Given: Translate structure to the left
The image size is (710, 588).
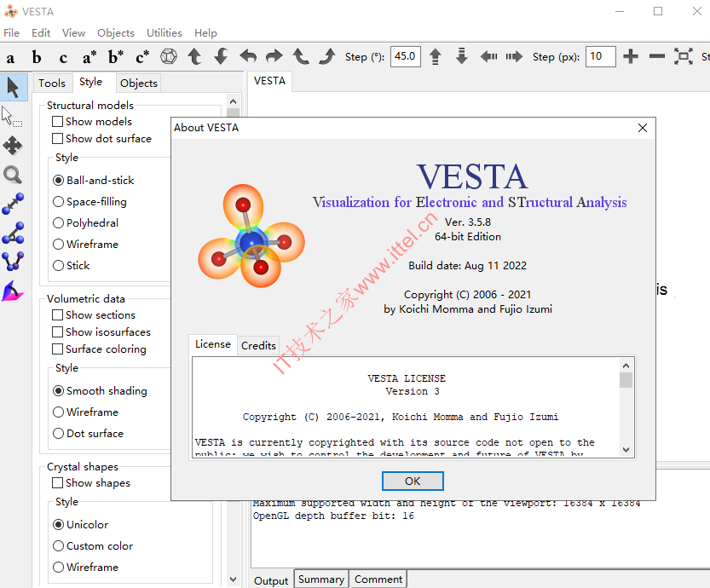Looking at the screenshot, I should tap(488, 57).
